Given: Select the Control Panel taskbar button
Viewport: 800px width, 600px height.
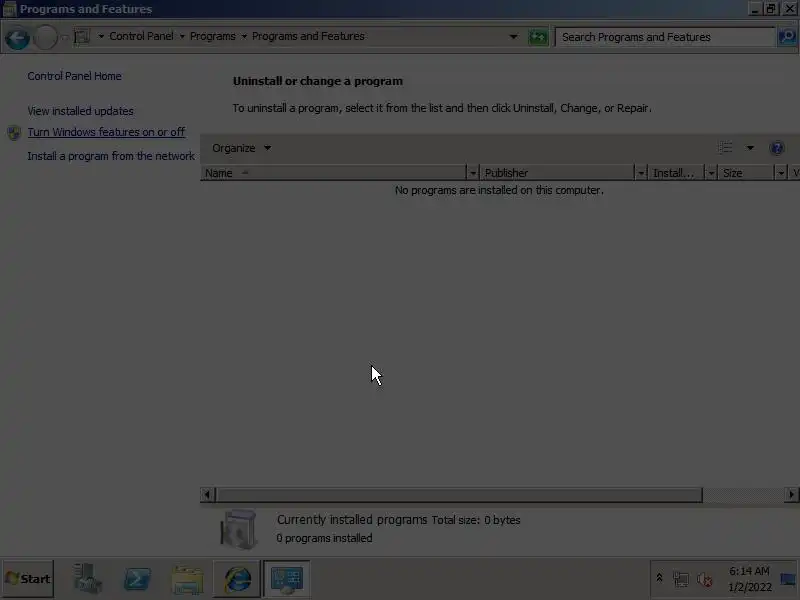Looking at the screenshot, I should (287, 579).
